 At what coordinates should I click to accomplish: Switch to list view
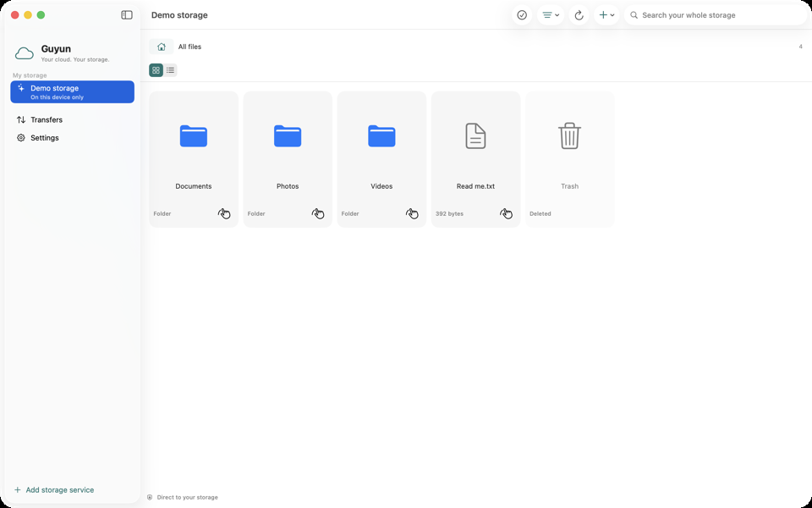click(x=170, y=70)
